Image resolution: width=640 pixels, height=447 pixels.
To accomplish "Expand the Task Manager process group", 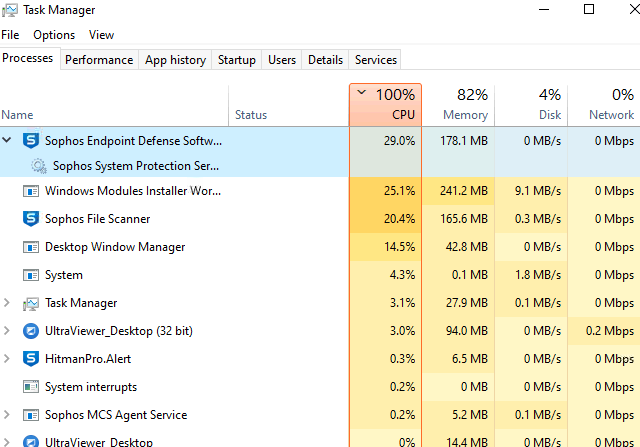I will [x=9, y=303].
